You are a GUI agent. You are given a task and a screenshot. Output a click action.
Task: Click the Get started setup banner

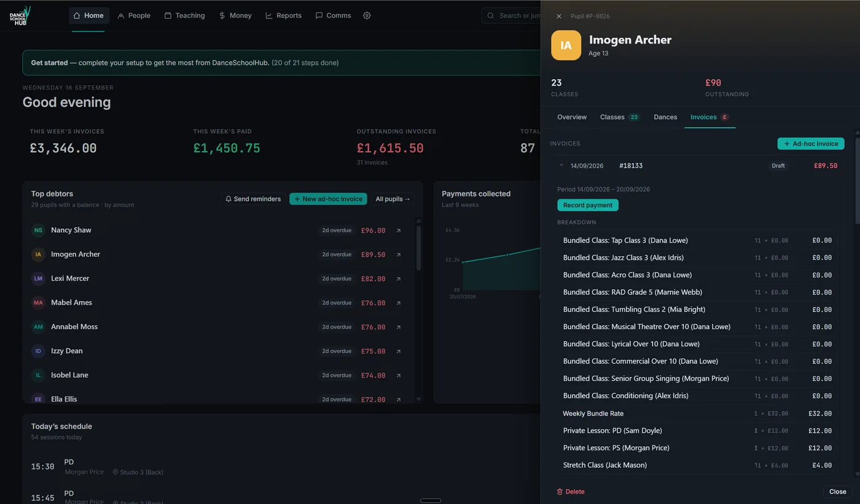pos(281,63)
